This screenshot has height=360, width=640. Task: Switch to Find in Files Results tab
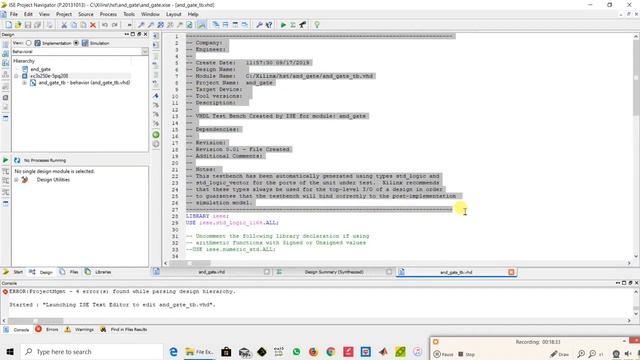(124, 329)
